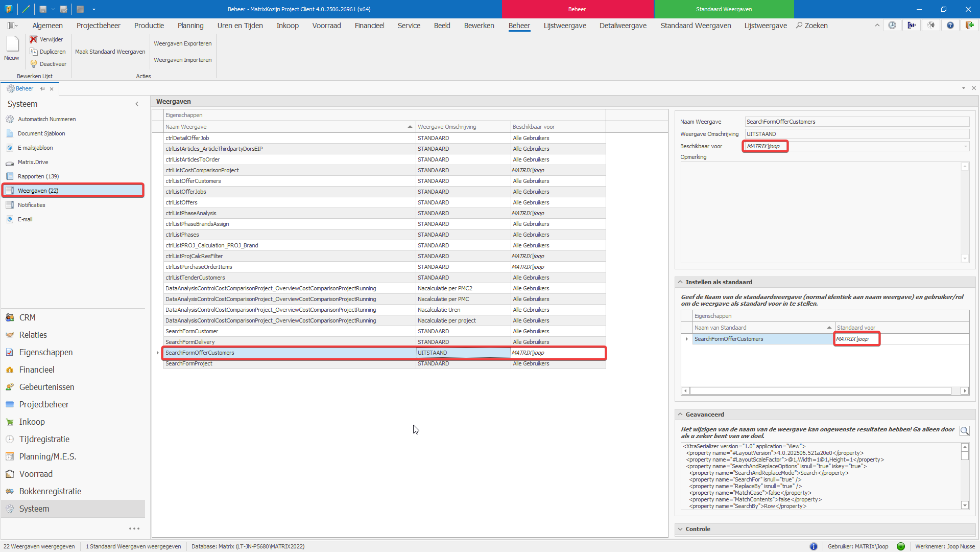Open the Beschikbaar voor dropdown

point(965,147)
